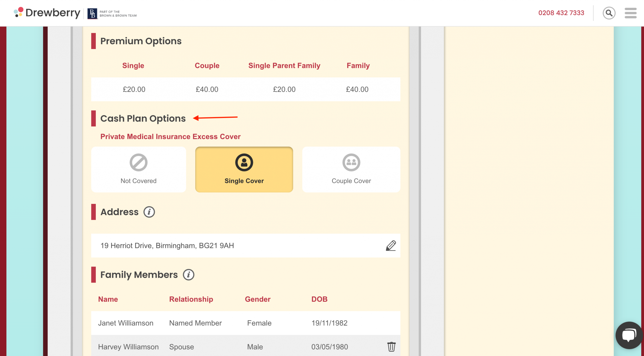Screen dimensions: 644x356
Task: Click the Couple premium column header
Action: pyautogui.click(x=207, y=66)
